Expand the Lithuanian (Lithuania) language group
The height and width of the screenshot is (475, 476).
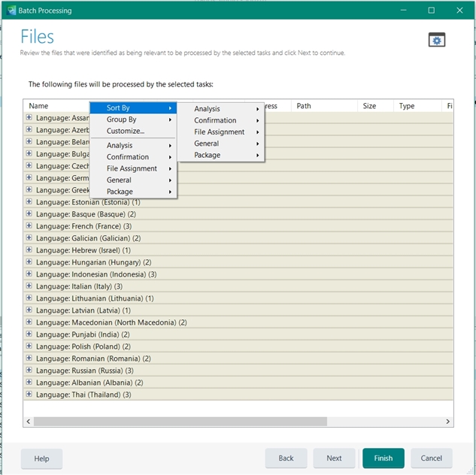coord(29,298)
